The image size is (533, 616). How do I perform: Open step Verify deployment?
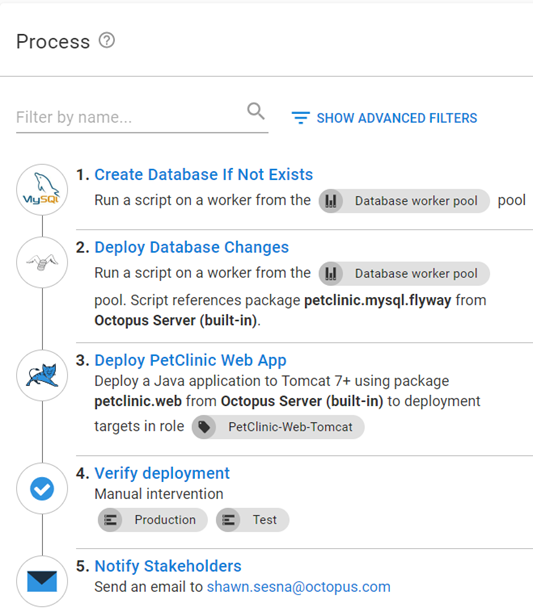(162, 473)
